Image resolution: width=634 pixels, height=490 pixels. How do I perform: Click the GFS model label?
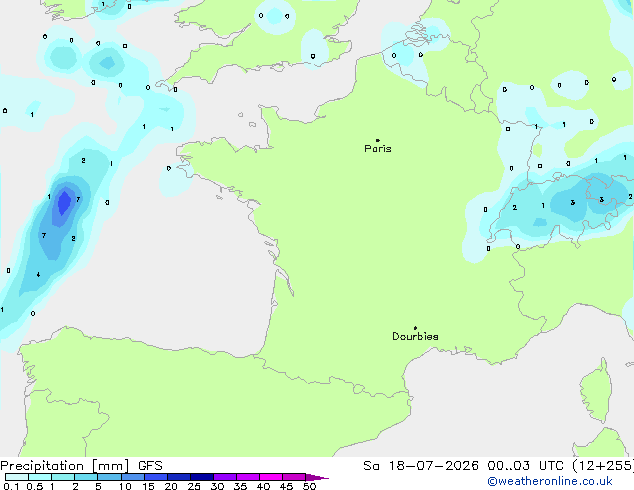tap(150, 466)
